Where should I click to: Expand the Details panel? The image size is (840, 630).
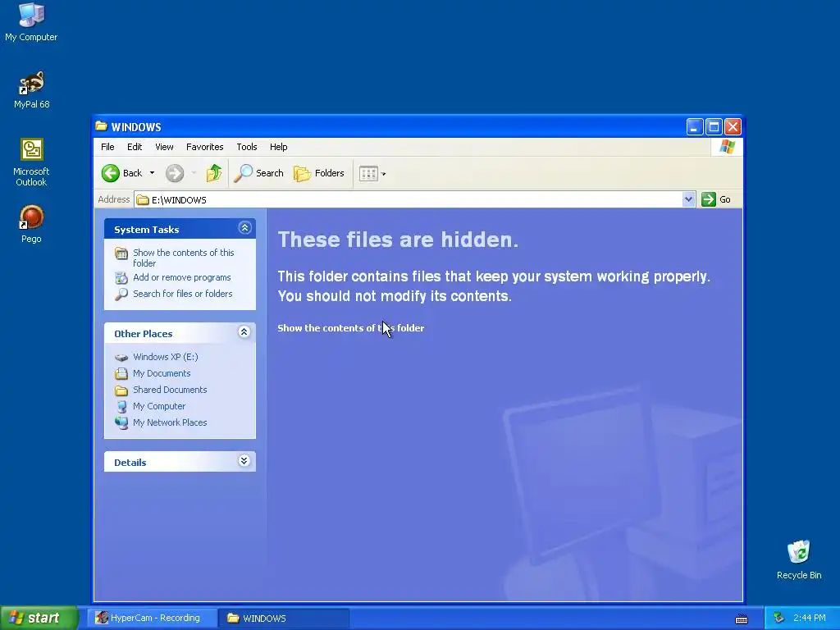click(244, 461)
